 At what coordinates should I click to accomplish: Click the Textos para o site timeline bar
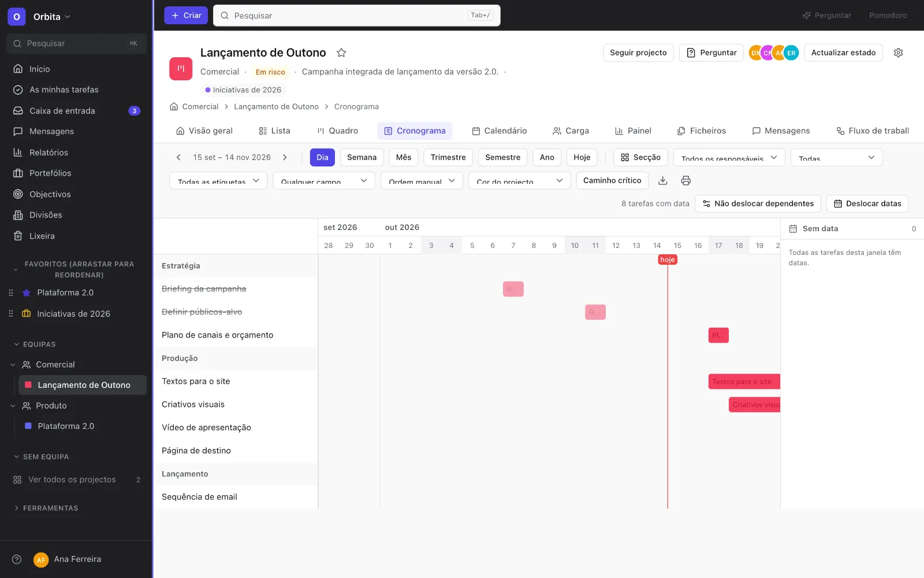pyautogui.click(x=744, y=381)
